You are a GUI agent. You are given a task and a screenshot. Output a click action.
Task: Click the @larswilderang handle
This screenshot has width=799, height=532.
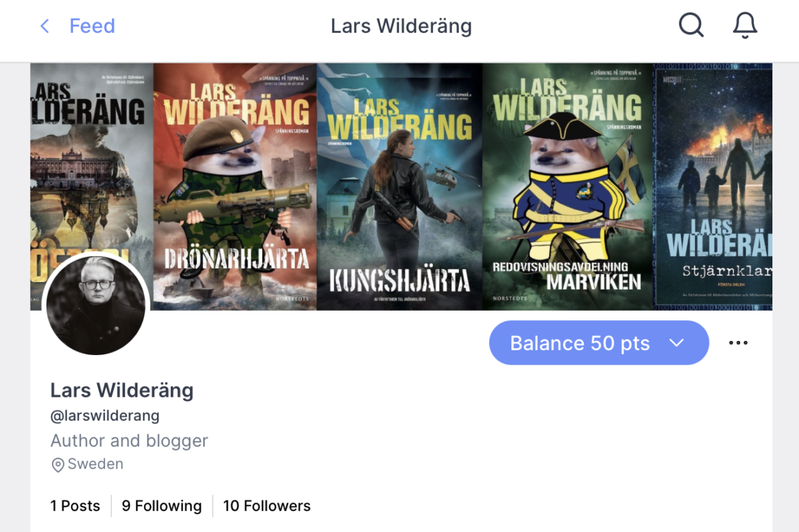(105, 416)
